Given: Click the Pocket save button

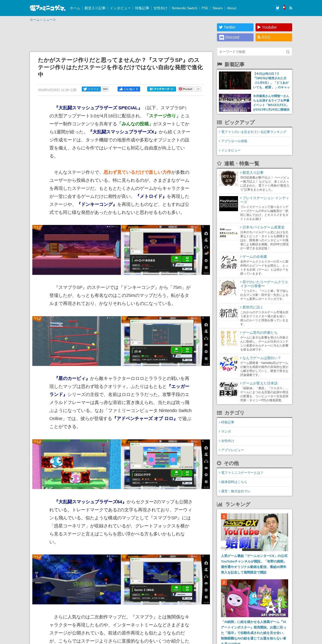Looking at the screenshot, I should (x=186, y=89).
